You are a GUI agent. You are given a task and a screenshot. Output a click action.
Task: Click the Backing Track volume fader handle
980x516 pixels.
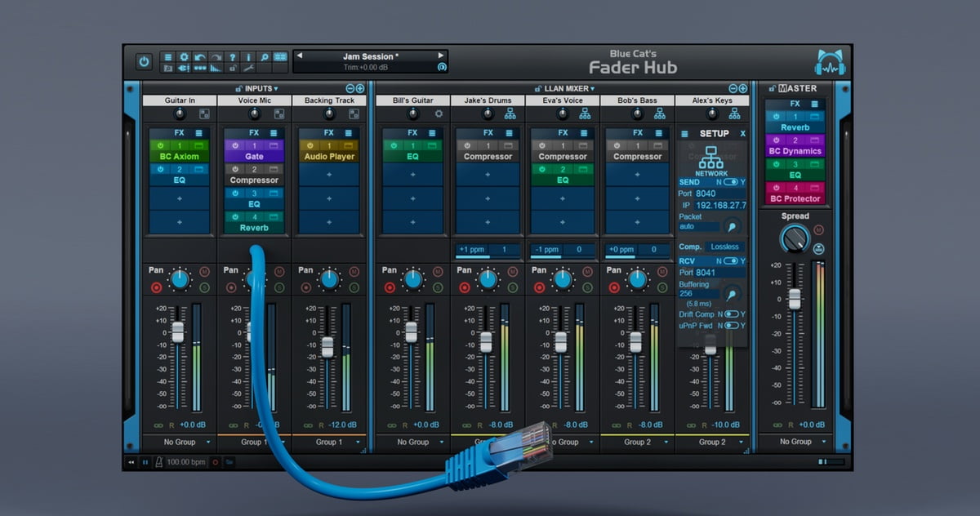pyautogui.click(x=327, y=347)
